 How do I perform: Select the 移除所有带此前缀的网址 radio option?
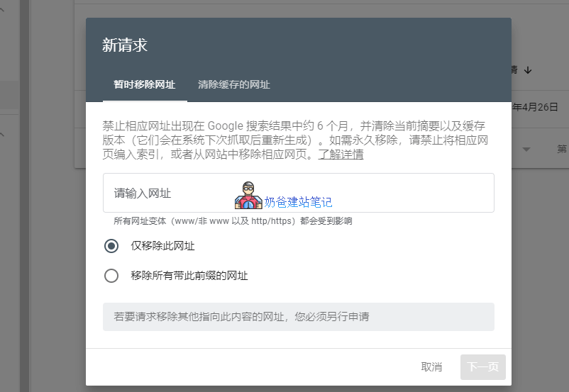(x=111, y=276)
